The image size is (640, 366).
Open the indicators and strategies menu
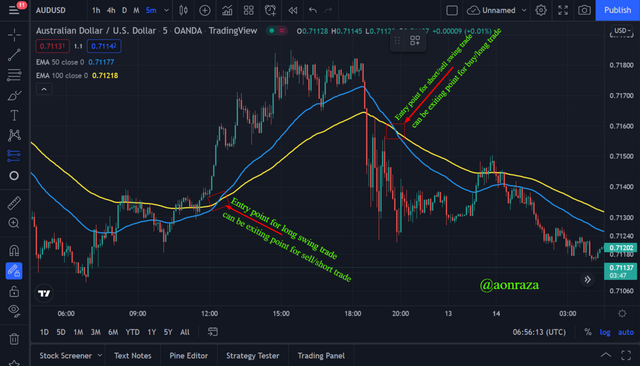(227, 10)
